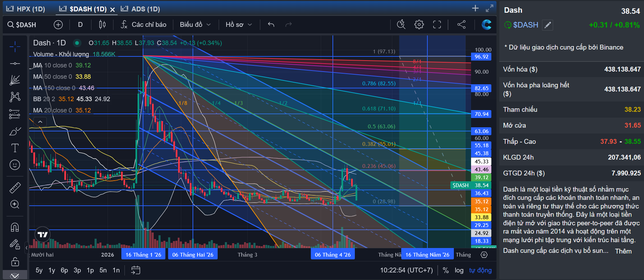Click the market status green dot
644x280 pixels.
pyautogui.click(x=77, y=43)
